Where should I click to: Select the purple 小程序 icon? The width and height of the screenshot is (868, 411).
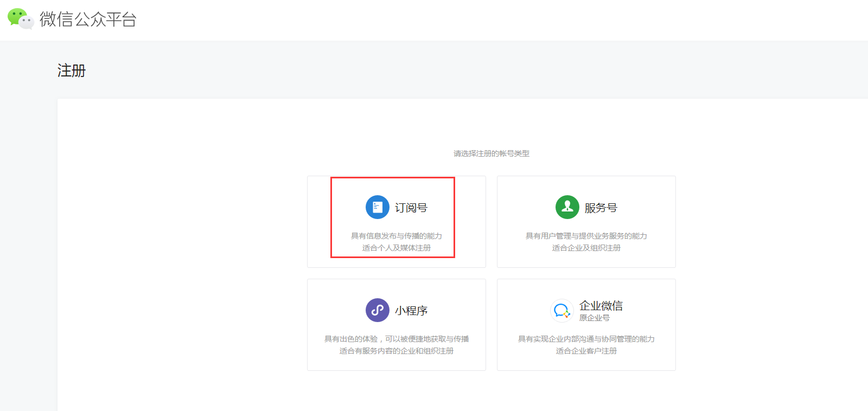[378, 310]
